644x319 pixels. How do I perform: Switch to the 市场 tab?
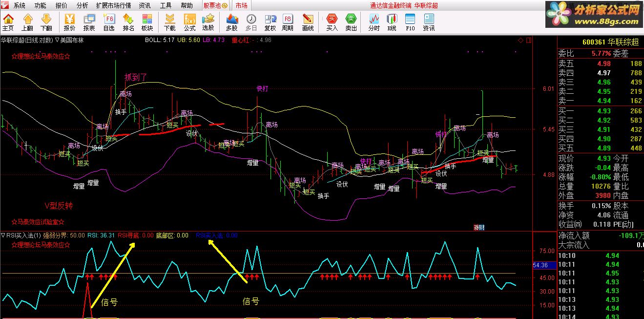tap(241, 5)
